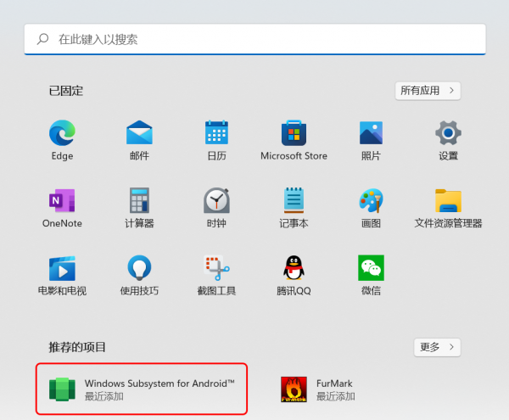Open 设置 settings
Viewport: 509px width, 420px height.
point(448,140)
